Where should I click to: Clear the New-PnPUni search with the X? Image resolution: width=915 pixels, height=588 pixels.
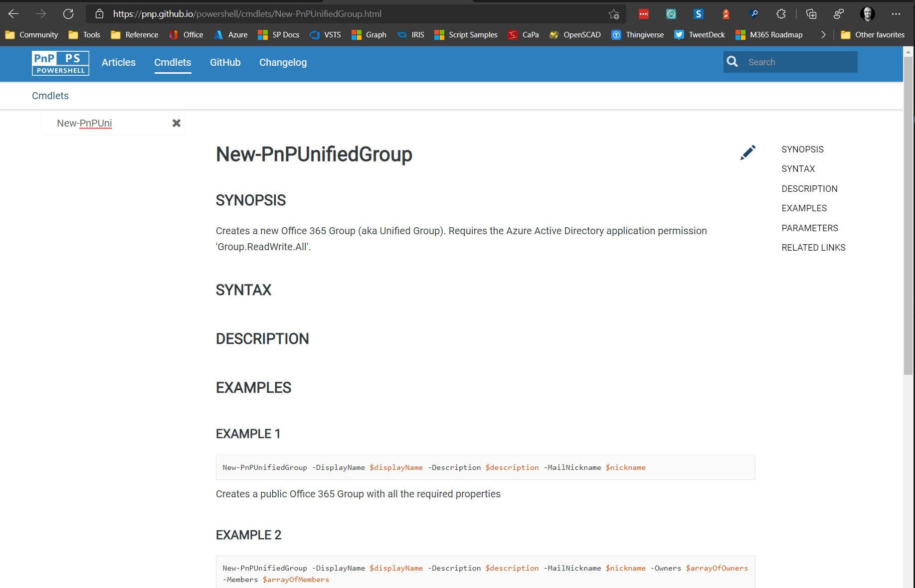pos(176,123)
